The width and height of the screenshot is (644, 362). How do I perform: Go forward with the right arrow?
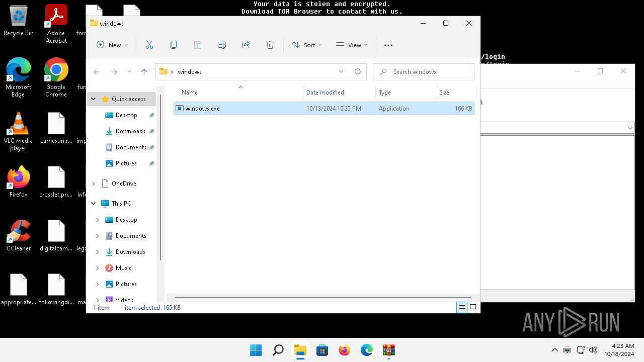click(114, 72)
